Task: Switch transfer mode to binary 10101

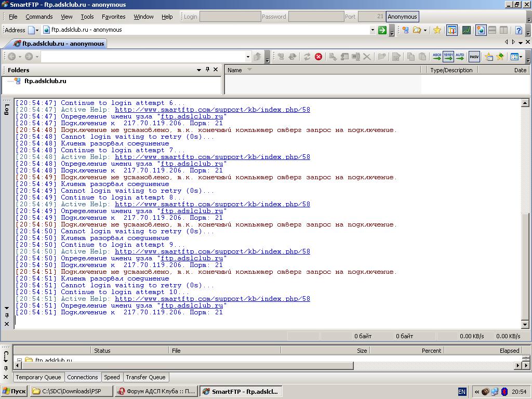Action: [x=448, y=57]
